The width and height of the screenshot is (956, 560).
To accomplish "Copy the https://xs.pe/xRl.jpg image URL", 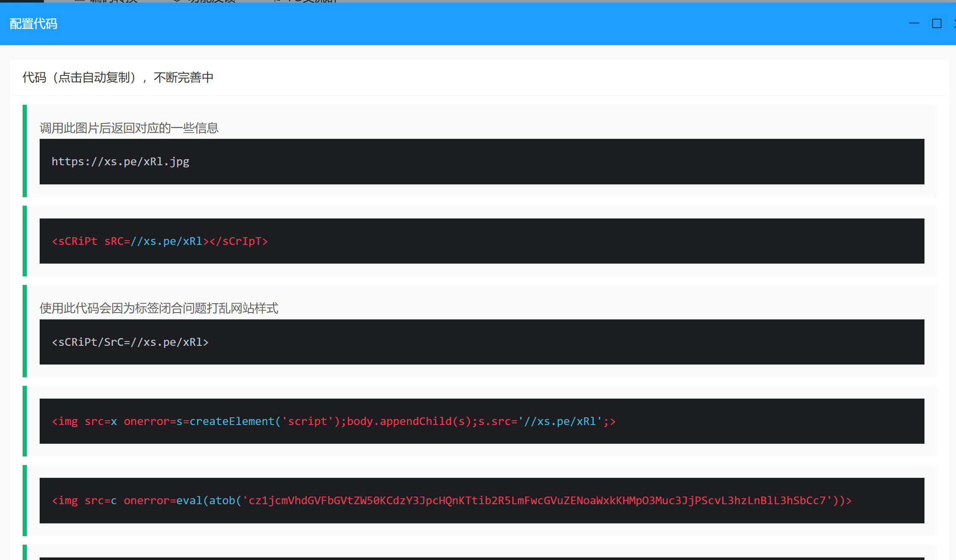I will (120, 162).
